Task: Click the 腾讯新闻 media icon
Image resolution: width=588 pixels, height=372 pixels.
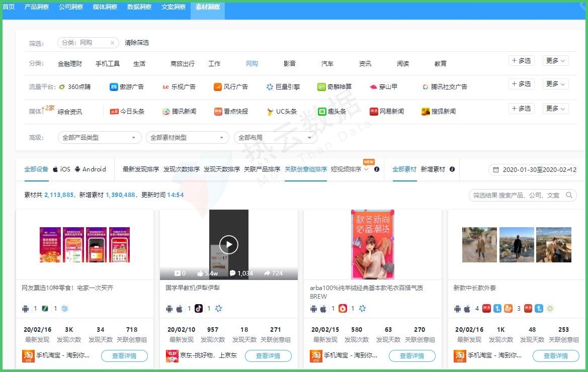Action: click(x=165, y=111)
